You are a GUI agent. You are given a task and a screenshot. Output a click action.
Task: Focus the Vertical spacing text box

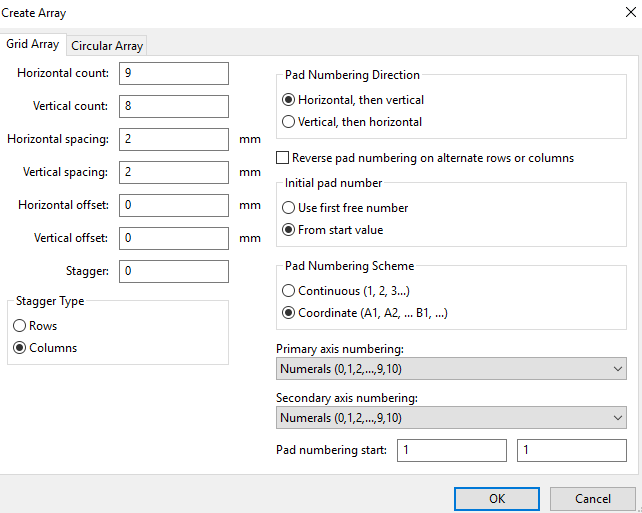click(173, 172)
